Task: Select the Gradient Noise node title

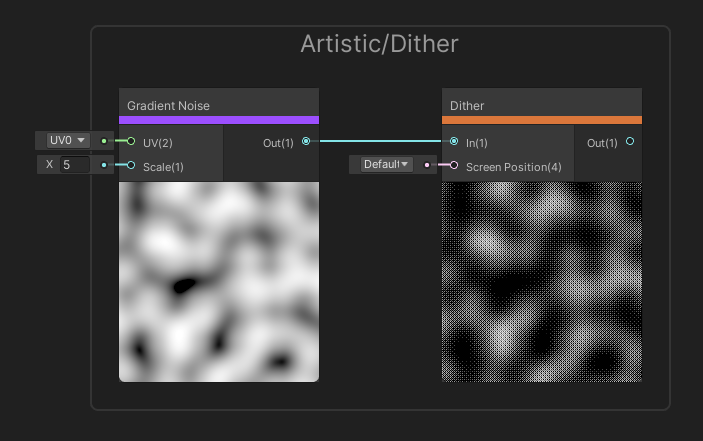Action: coord(168,106)
